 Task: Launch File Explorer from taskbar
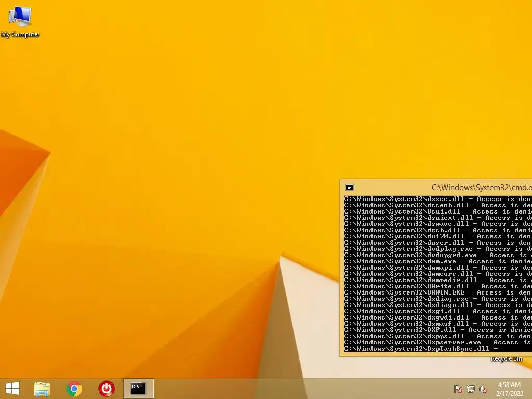42,389
